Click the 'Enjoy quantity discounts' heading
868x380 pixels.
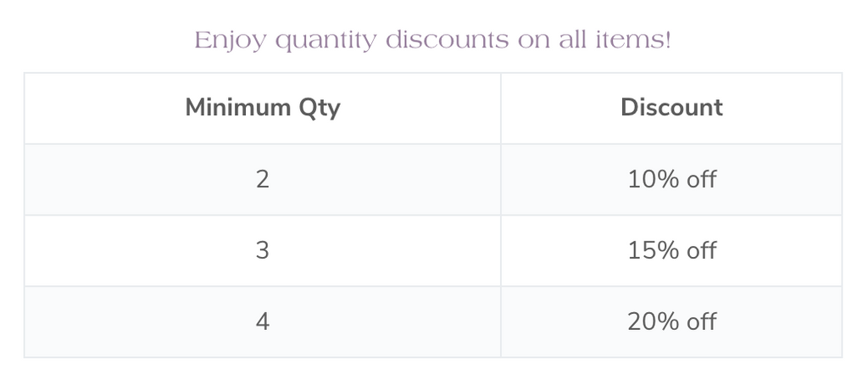tap(433, 41)
